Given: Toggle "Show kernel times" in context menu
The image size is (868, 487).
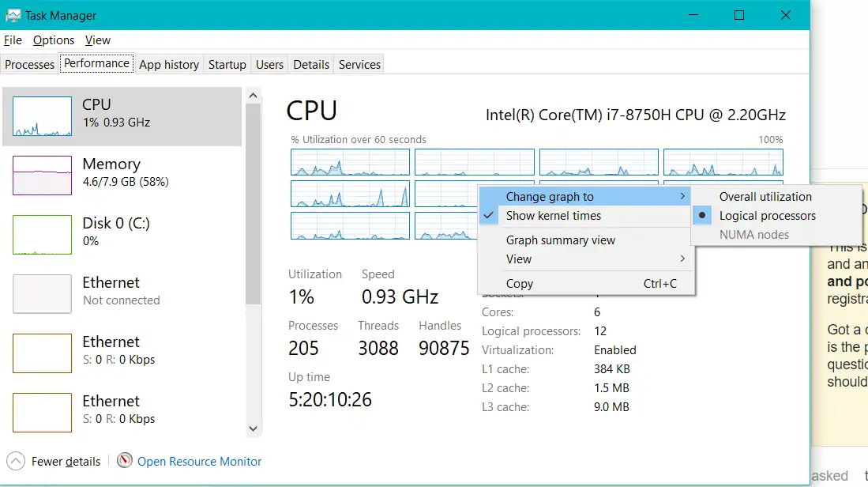Looking at the screenshot, I should (552, 215).
